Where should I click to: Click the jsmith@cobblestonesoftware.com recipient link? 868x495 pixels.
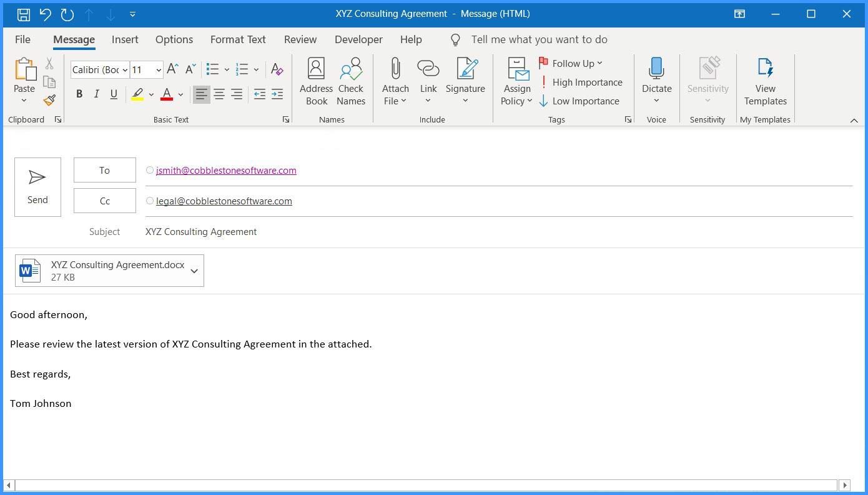[x=226, y=170]
